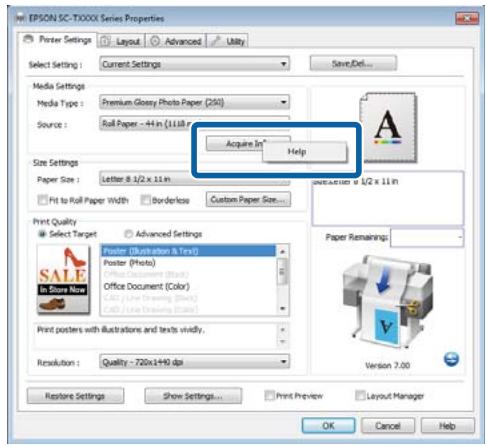Confirm with the OK button
Screen dimensions: 487x446
click(328, 426)
